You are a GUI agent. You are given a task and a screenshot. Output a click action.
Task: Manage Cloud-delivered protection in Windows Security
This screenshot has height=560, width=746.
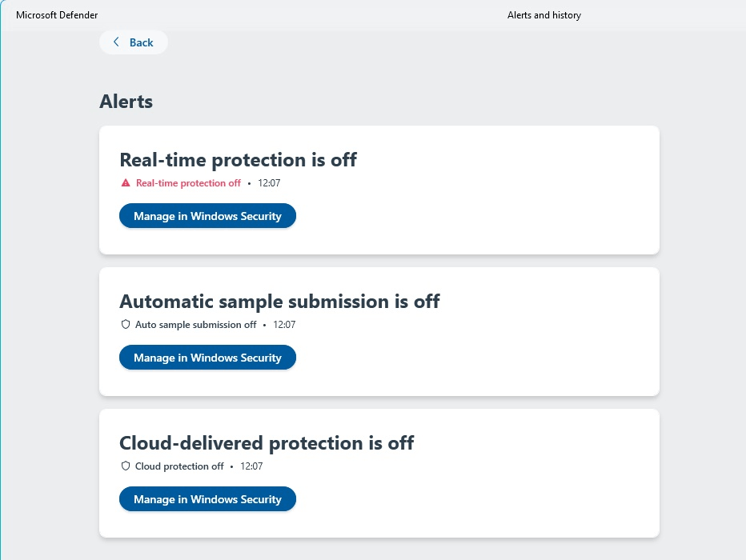(x=207, y=499)
